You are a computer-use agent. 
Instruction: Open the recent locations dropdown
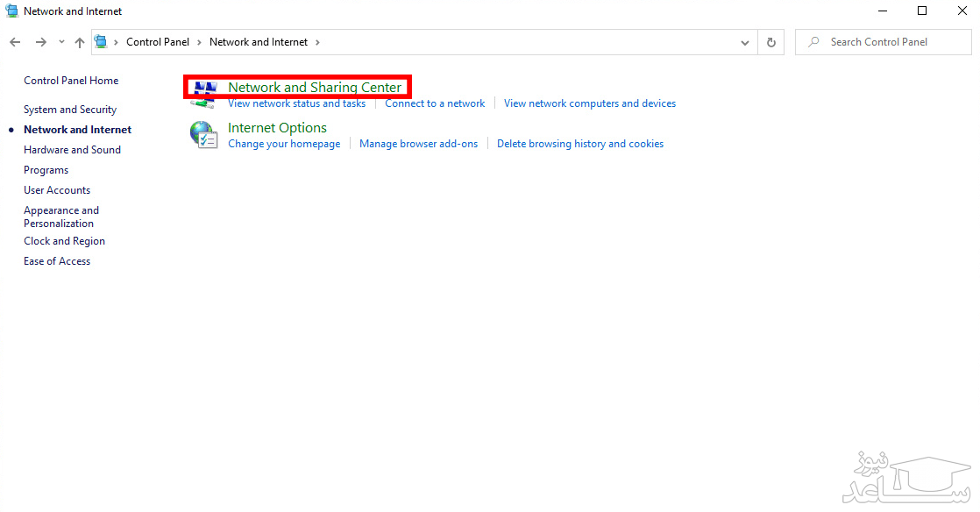point(61,42)
